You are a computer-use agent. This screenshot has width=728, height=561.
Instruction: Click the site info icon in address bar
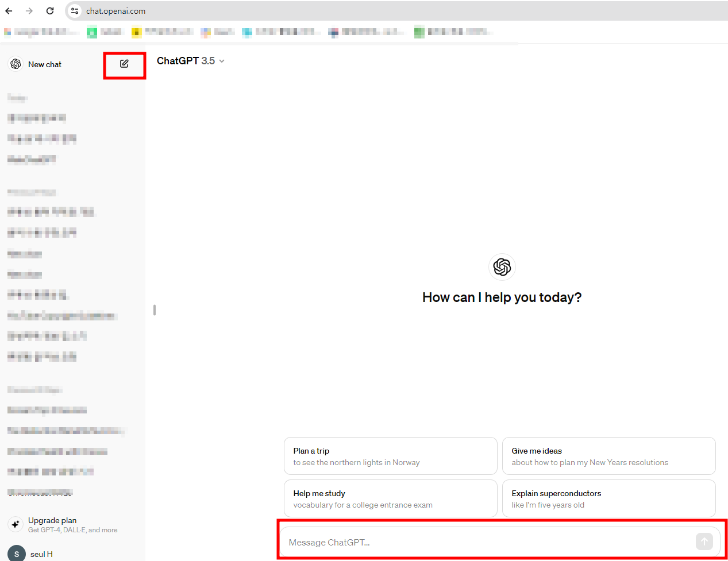(x=75, y=11)
